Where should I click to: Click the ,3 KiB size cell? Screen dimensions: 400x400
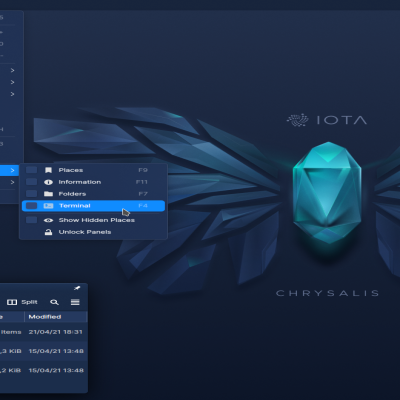(x=11, y=351)
